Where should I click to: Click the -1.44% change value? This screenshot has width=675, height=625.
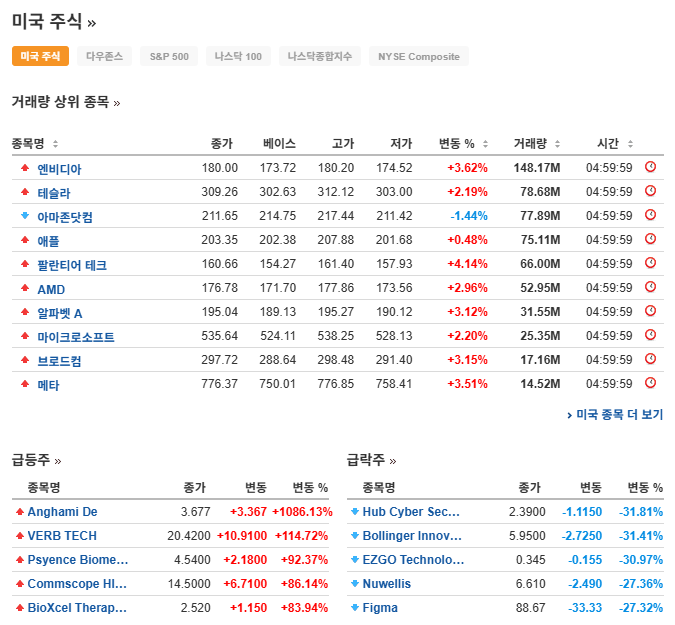pyautogui.click(x=469, y=216)
